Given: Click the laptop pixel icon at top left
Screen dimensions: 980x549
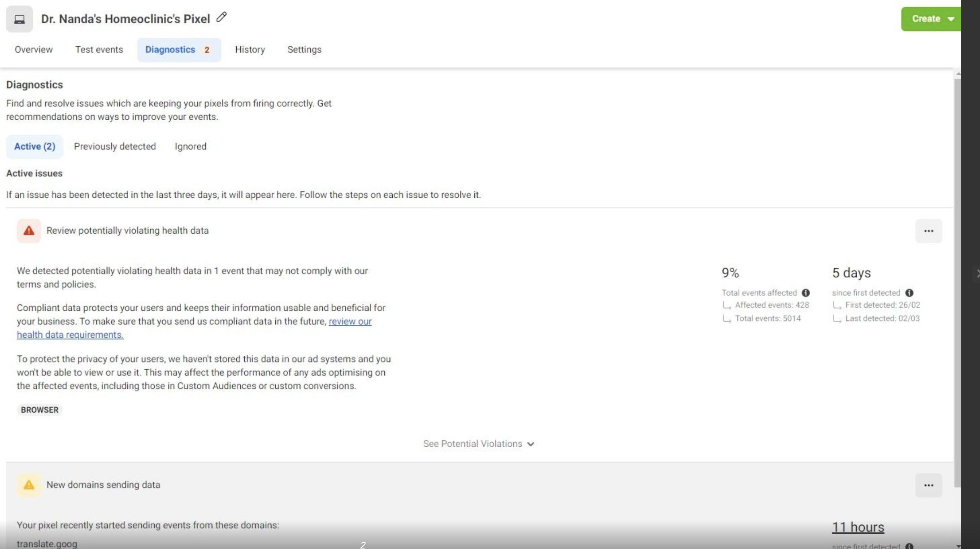Looking at the screenshot, I should [19, 19].
